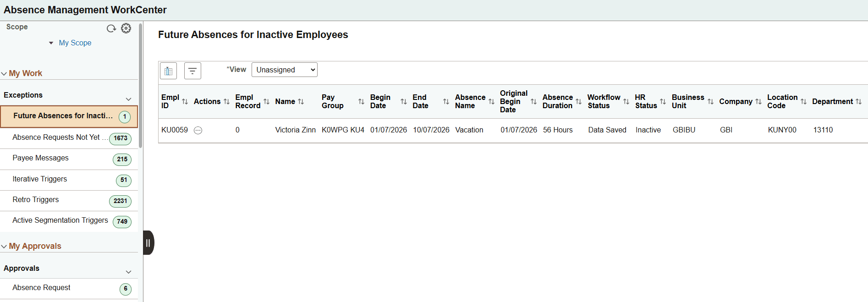
Task: Open Iterative Triggers item
Action: tap(69, 180)
